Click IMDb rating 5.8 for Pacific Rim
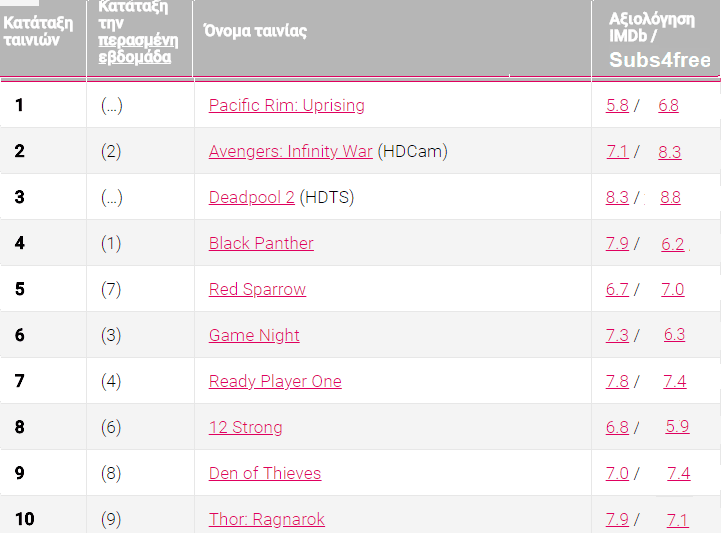This screenshot has width=721, height=533. (x=617, y=105)
